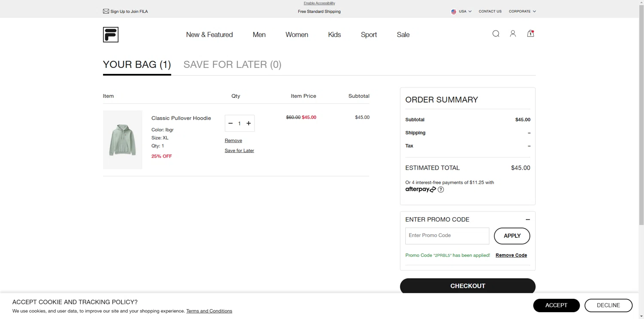Screen dimensions: 644x319
Task: Click the 'Size: XL' text
Action: (160, 138)
